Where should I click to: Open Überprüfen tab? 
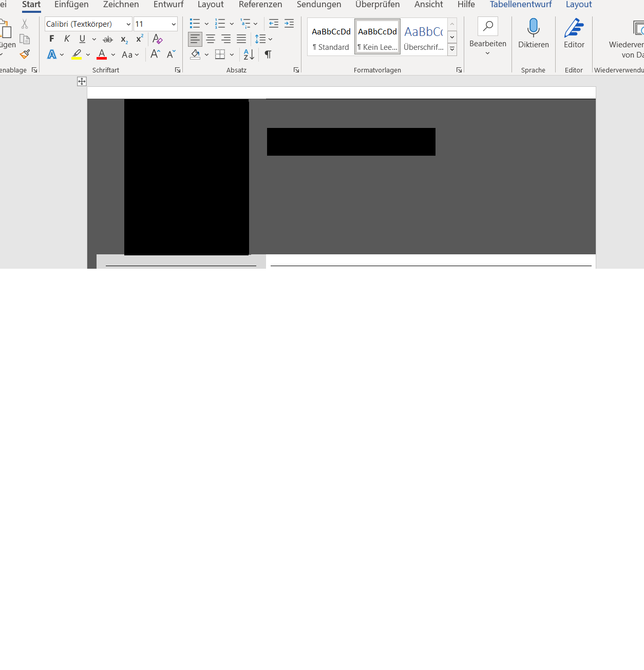coord(377,5)
